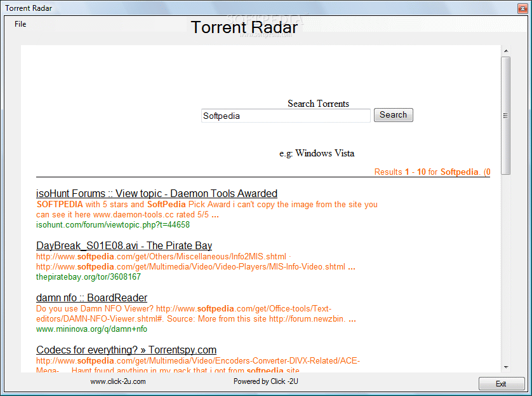532x396 pixels.
Task: Open the File menu
Action: point(20,24)
